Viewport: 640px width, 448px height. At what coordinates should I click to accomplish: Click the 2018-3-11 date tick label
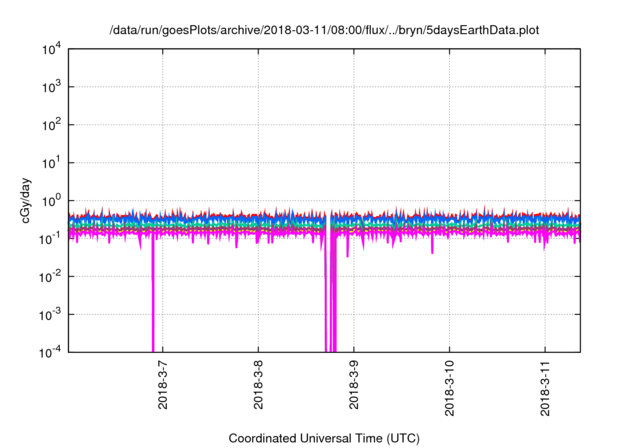tap(544, 388)
